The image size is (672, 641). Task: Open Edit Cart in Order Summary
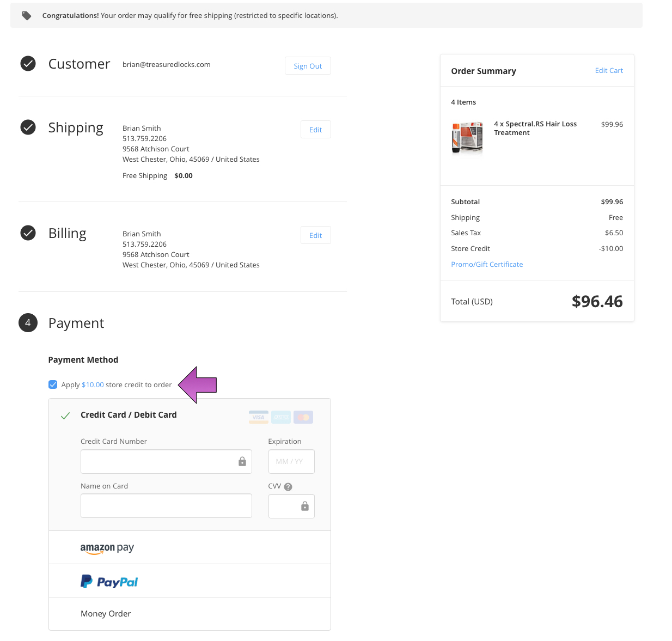[608, 71]
